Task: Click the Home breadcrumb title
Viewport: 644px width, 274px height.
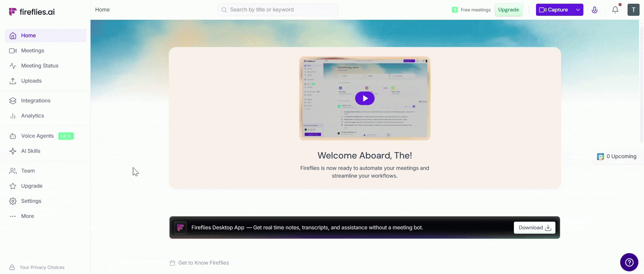Action: (x=102, y=10)
